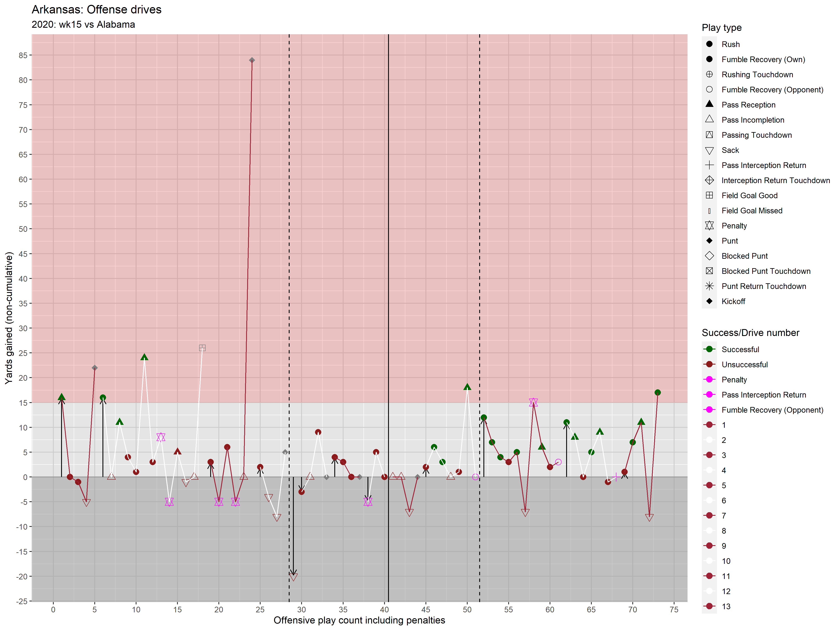Click the Punt Return Touchdown asterisk icon

pos(709,286)
